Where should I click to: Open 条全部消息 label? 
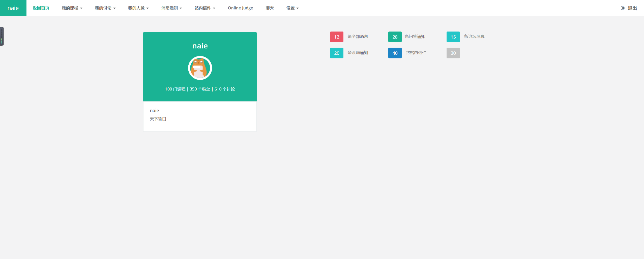358,37
